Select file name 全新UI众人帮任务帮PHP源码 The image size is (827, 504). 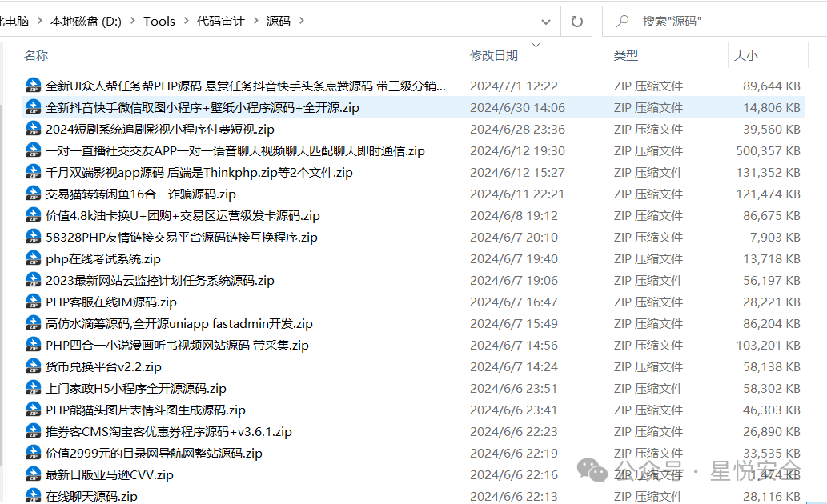[x=246, y=86]
